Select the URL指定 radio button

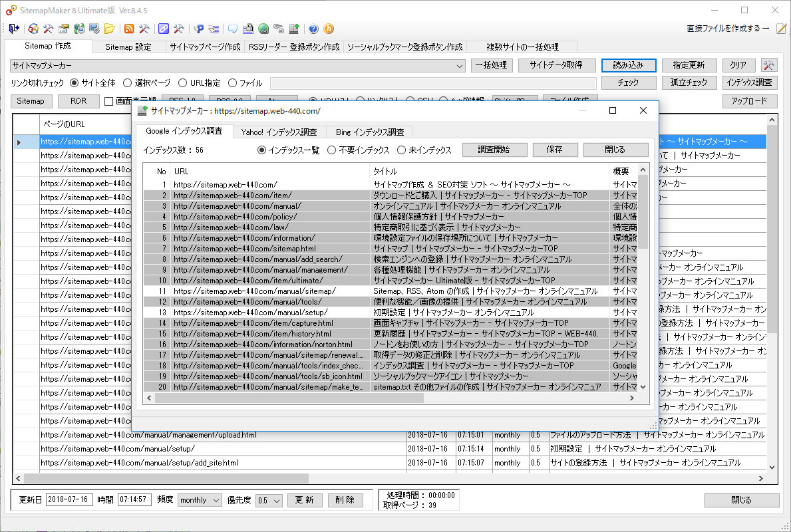pos(183,82)
